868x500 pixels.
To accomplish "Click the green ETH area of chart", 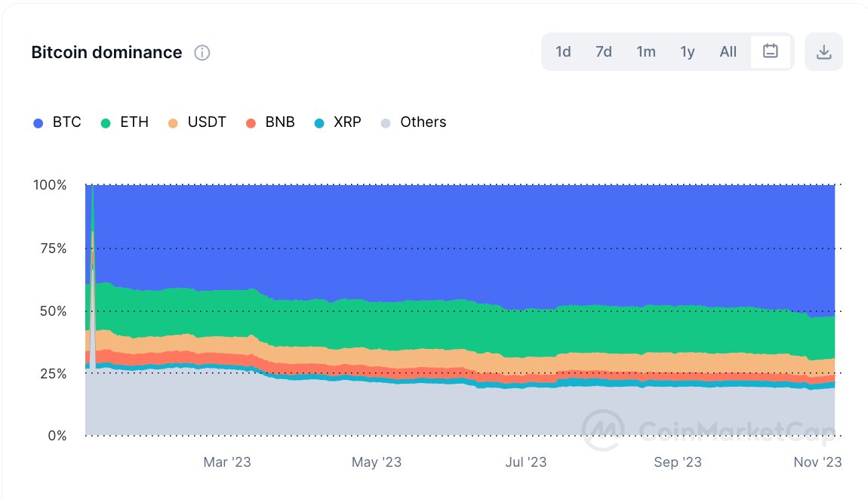I will (x=460, y=327).
